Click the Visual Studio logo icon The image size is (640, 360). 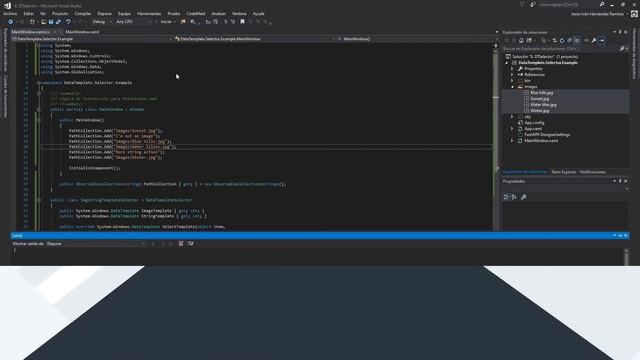7,5
